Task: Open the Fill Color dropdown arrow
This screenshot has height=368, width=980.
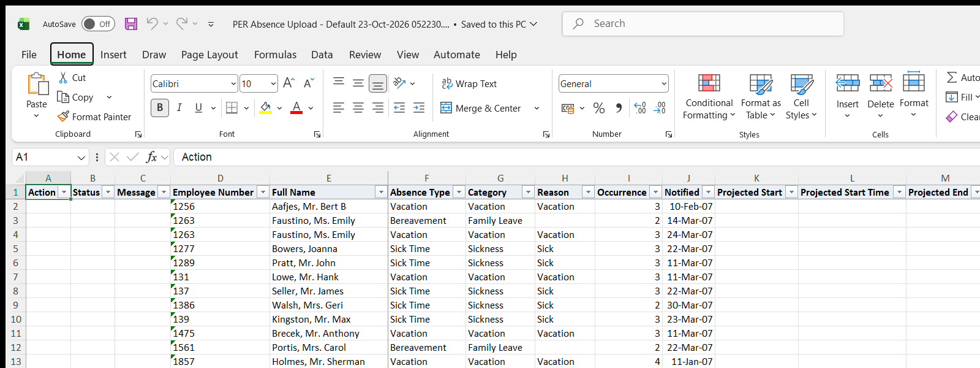Action: [x=279, y=109]
